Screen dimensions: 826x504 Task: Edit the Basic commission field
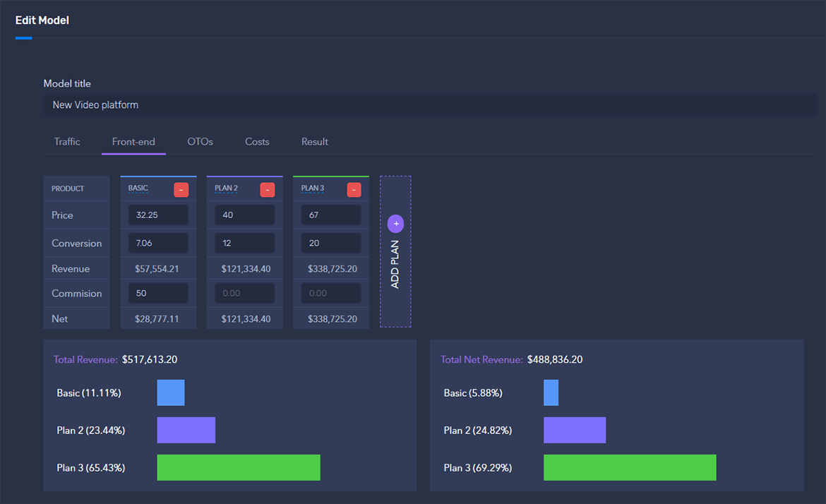click(158, 294)
